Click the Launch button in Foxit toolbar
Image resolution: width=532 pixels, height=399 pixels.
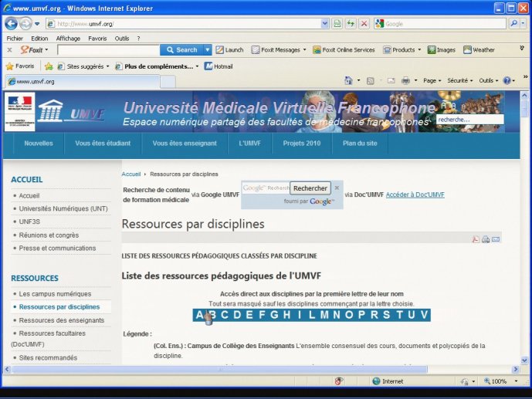(229, 50)
